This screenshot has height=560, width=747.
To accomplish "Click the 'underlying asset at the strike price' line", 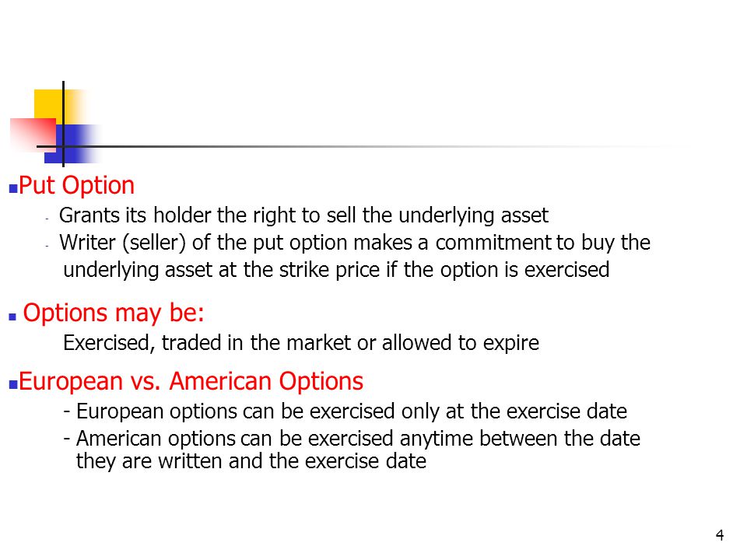I will [x=336, y=270].
